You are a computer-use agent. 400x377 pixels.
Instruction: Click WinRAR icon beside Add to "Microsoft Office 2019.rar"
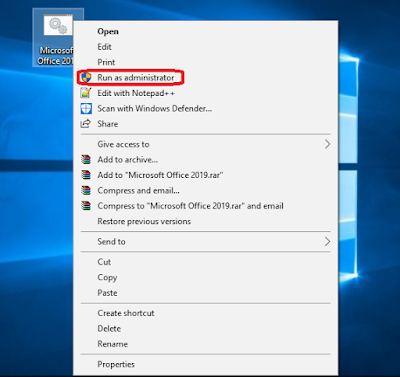click(86, 175)
